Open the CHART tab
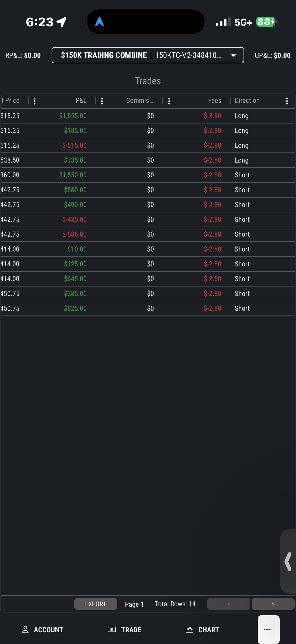Image resolution: width=296 pixels, height=644 pixels. 202,630
